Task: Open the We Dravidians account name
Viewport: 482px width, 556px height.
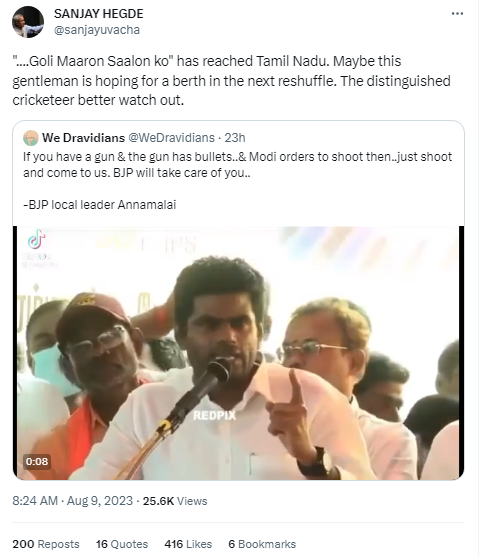Action: point(83,138)
